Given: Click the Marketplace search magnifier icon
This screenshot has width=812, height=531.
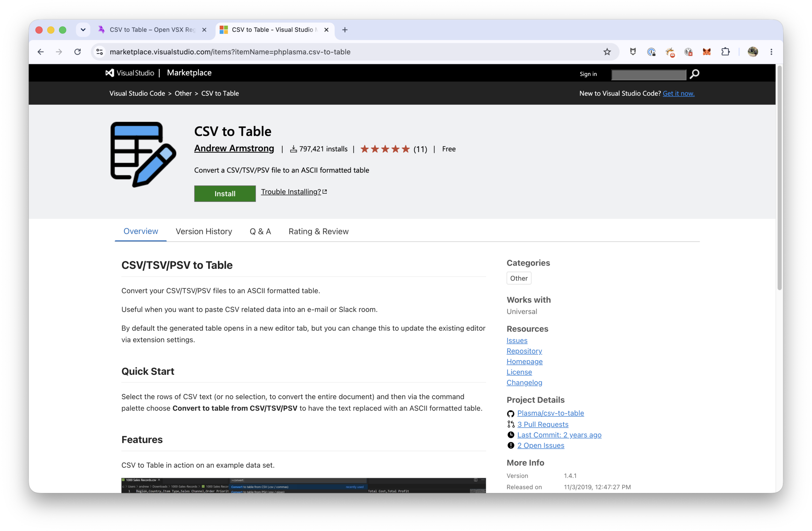Looking at the screenshot, I should click(694, 74).
